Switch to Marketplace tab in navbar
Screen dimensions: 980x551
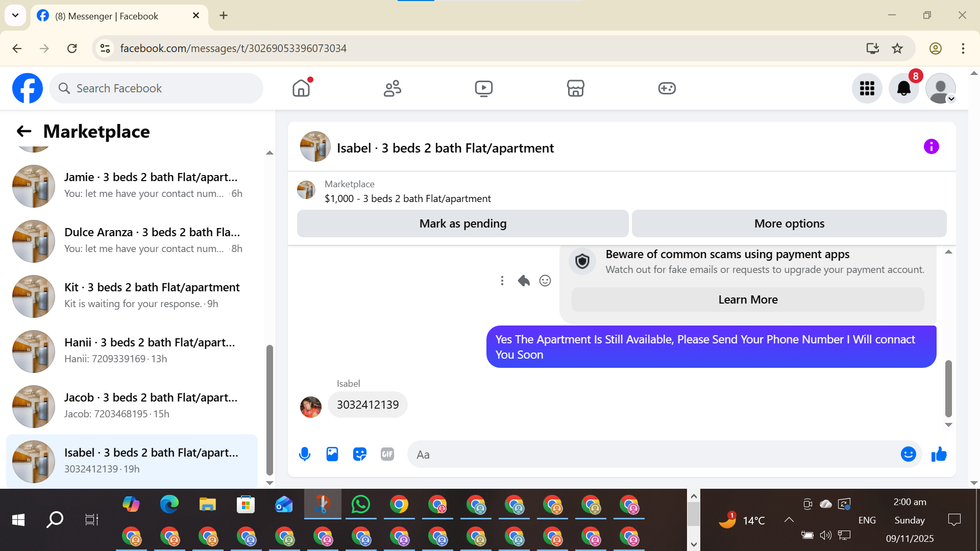point(575,88)
